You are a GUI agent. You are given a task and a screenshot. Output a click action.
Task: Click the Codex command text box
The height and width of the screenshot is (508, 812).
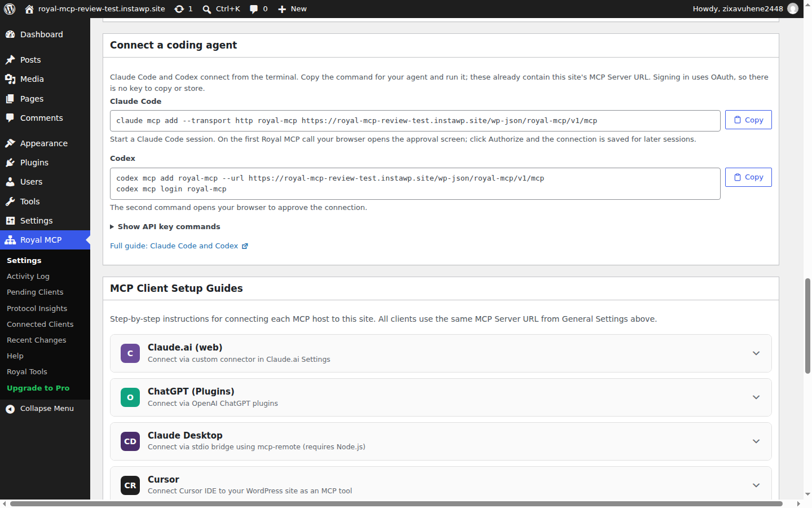click(x=415, y=183)
